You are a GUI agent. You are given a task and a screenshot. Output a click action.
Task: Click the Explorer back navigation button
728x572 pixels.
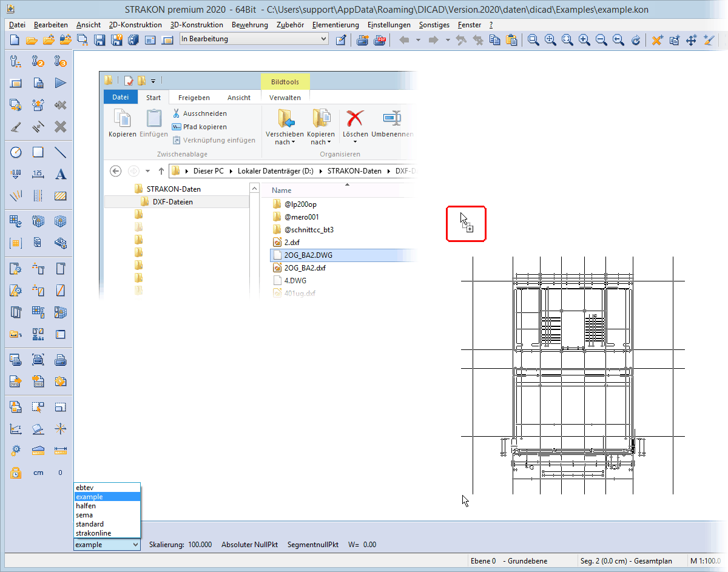click(116, 171)
